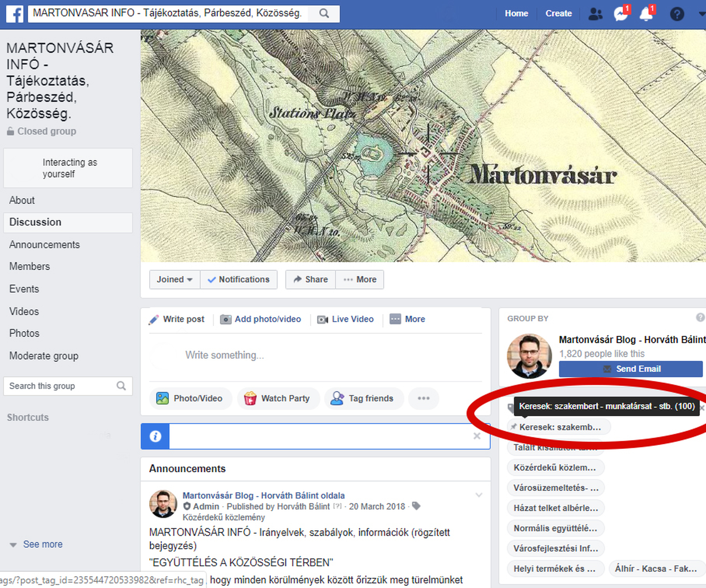Click the post author avatar thumbnail
Viewport: 706px width, 588px height.
point(163,504)
